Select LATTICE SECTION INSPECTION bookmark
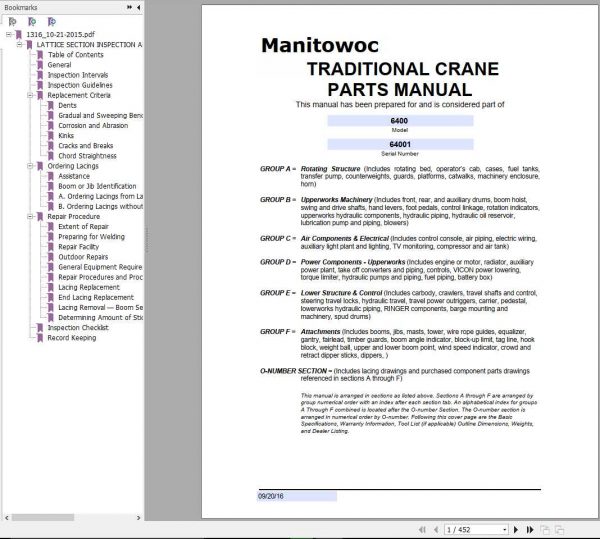The image size is (600, 539). [89, 44]
